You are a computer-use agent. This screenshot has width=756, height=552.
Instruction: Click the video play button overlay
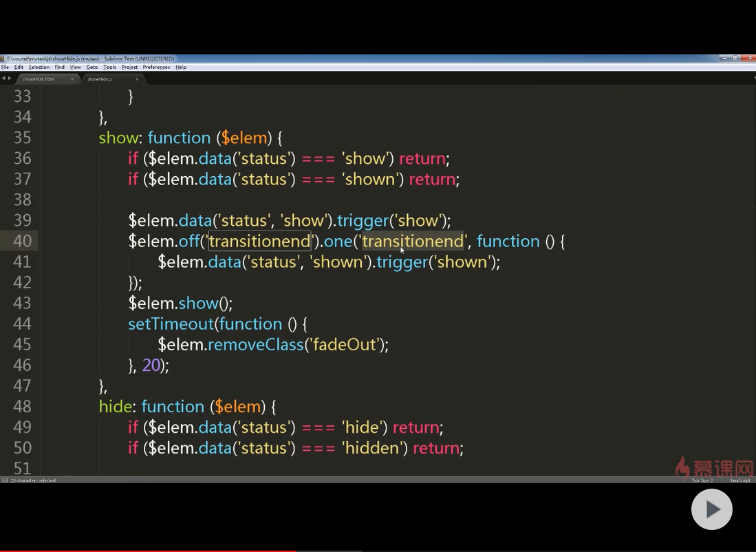pyautogui.click(x=712, y=509)
